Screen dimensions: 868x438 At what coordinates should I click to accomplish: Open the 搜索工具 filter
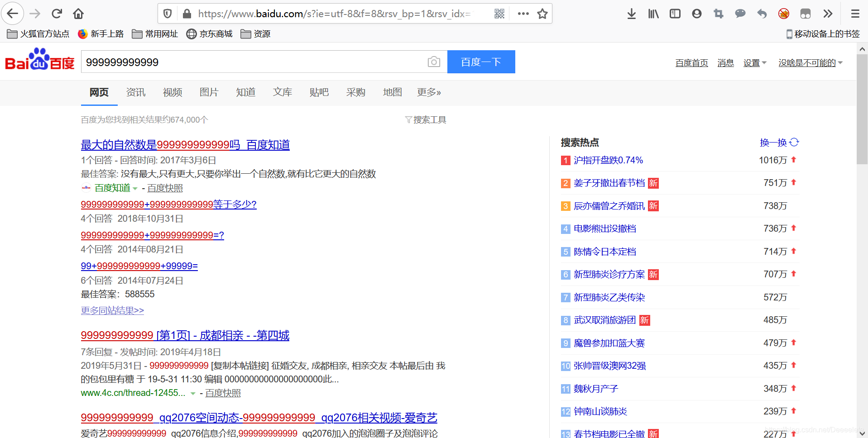click(426, 120)
